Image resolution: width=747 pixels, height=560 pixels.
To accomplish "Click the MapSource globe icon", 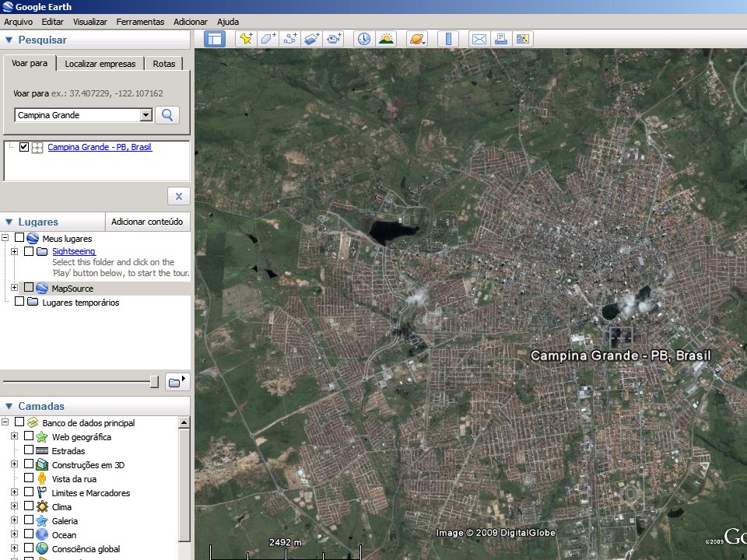I will click(42, 288).
